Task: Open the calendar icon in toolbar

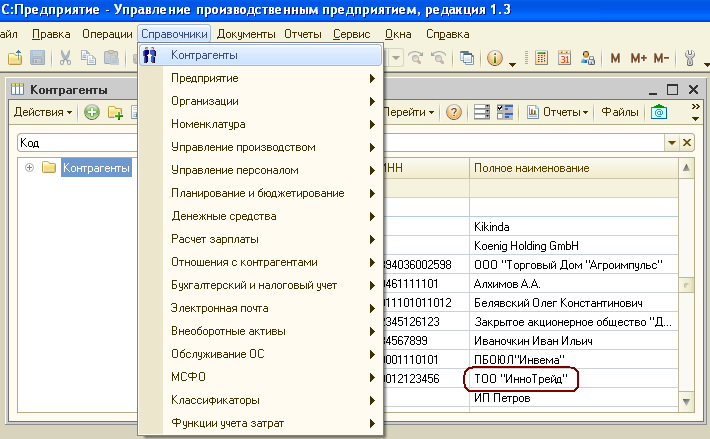Action: click(x=564, y=58)
